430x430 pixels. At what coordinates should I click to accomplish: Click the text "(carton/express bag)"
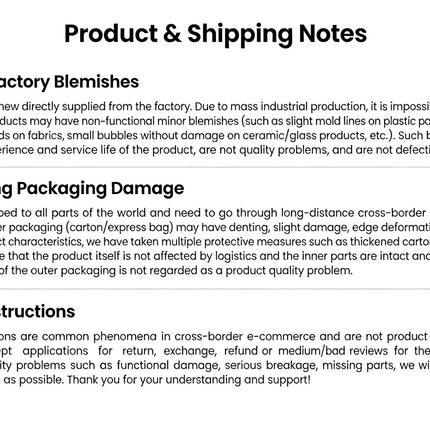pos(119,227)
